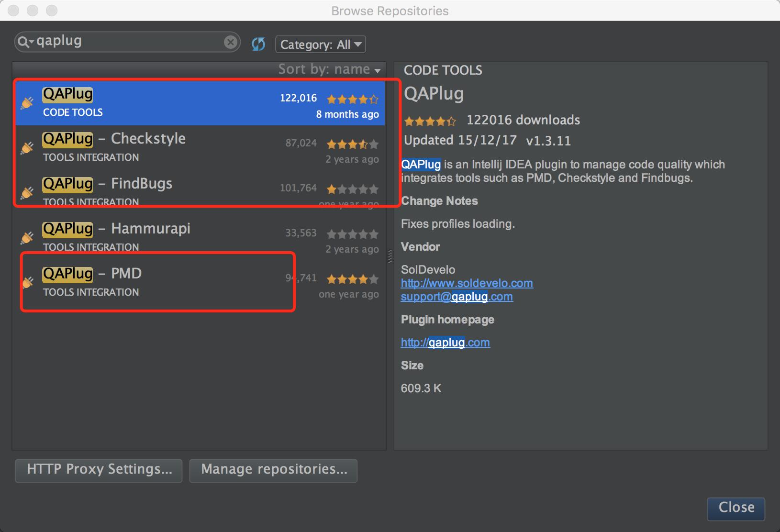Image resolution: width=780 pixels, height=532 pixels.
Task: Click the '122016 downloads' text
Action: pyautogui.click(x=524, y=120)
